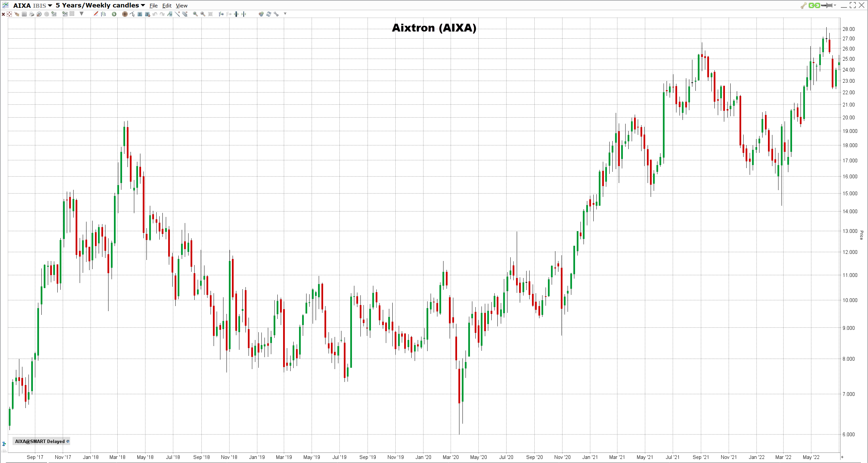Viewport: 868px width, 463px height.
Task: Click the 20.00 price axis label
Action: [849, 118]
